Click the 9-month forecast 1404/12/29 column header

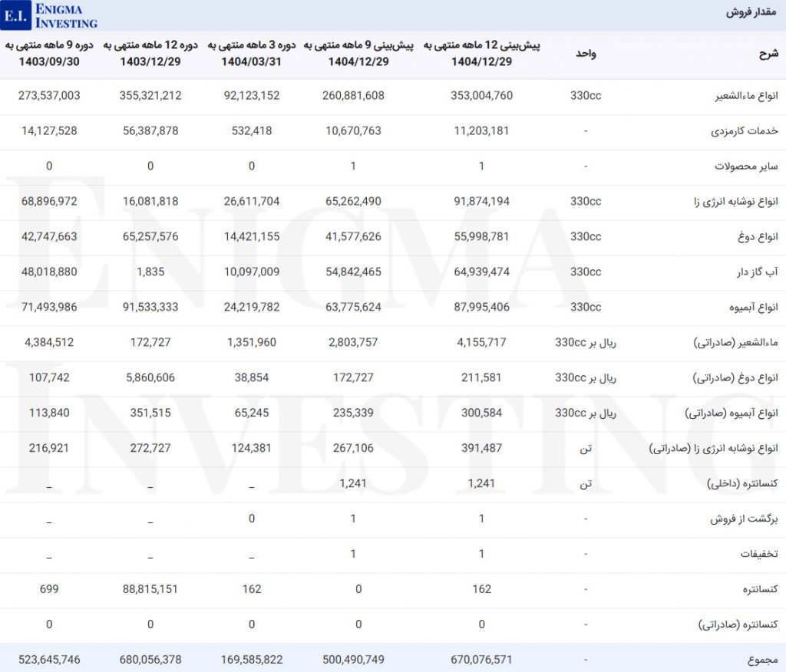pos(358,53)
